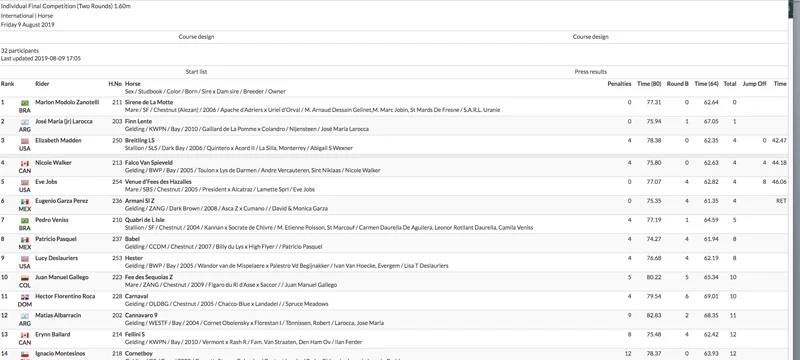Select rider Ignacio Montesinos
Viewport: 800px width, 360px height.
click(60, 353)
